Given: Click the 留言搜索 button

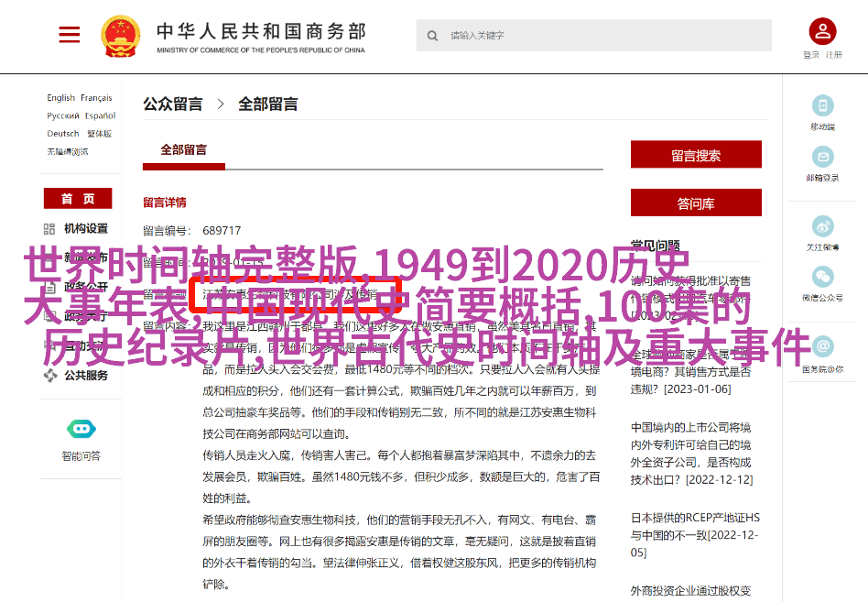Looking at the screenshot, I should (696, 156).
